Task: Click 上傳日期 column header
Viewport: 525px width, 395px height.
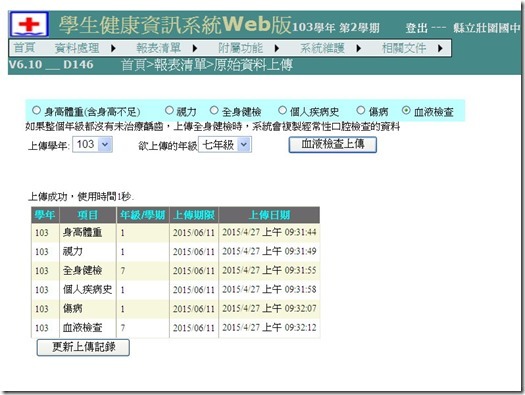Action: [269, 215]
